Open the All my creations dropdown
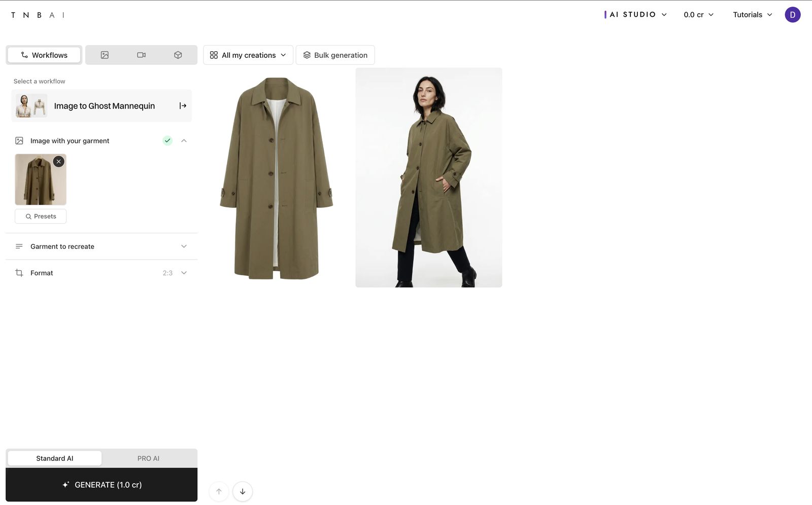812x505 pixels. click(x=248, y=55)
